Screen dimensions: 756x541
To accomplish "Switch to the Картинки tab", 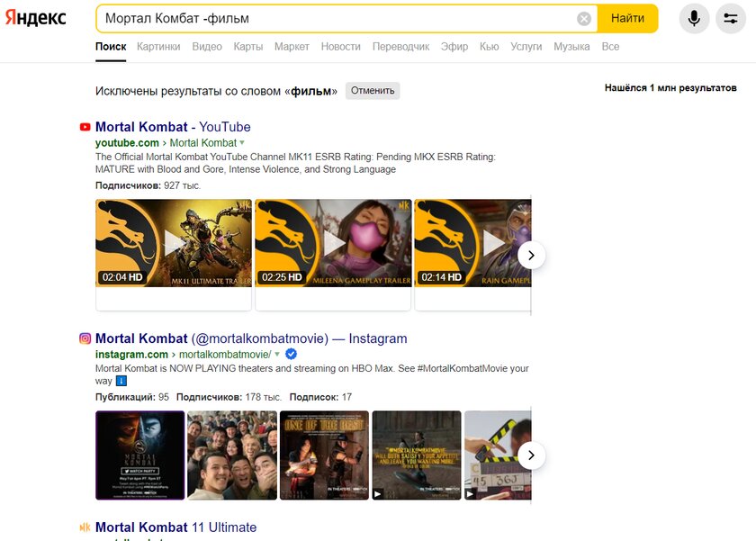I will tap(158, 47).
